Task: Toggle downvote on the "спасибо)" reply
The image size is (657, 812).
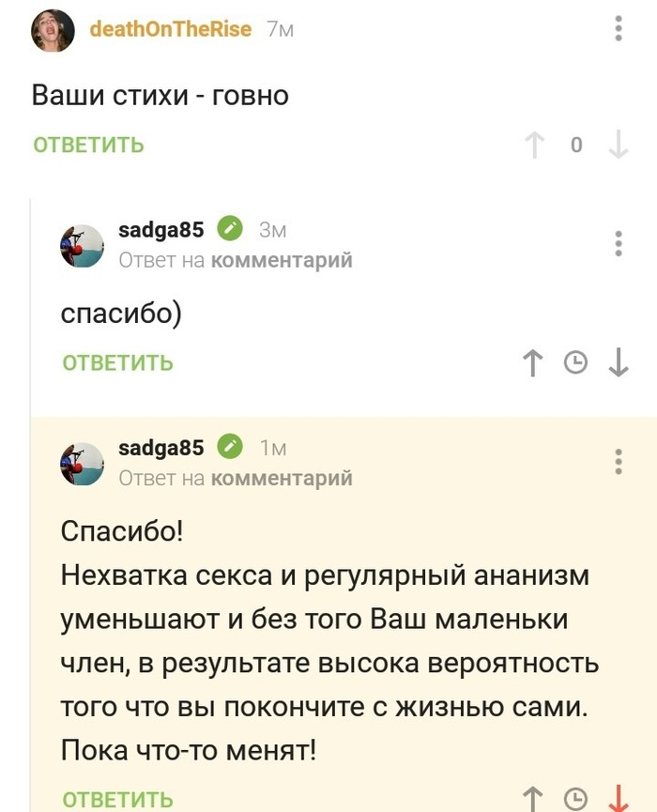Action: click(618, 362)
